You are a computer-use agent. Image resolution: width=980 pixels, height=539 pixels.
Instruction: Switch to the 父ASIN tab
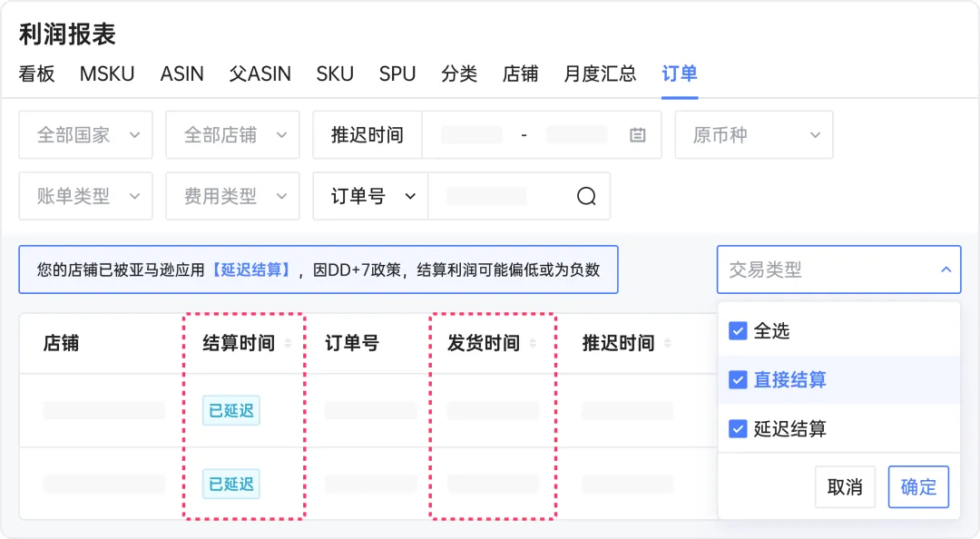pyautogui.click(x=260, y=73)
